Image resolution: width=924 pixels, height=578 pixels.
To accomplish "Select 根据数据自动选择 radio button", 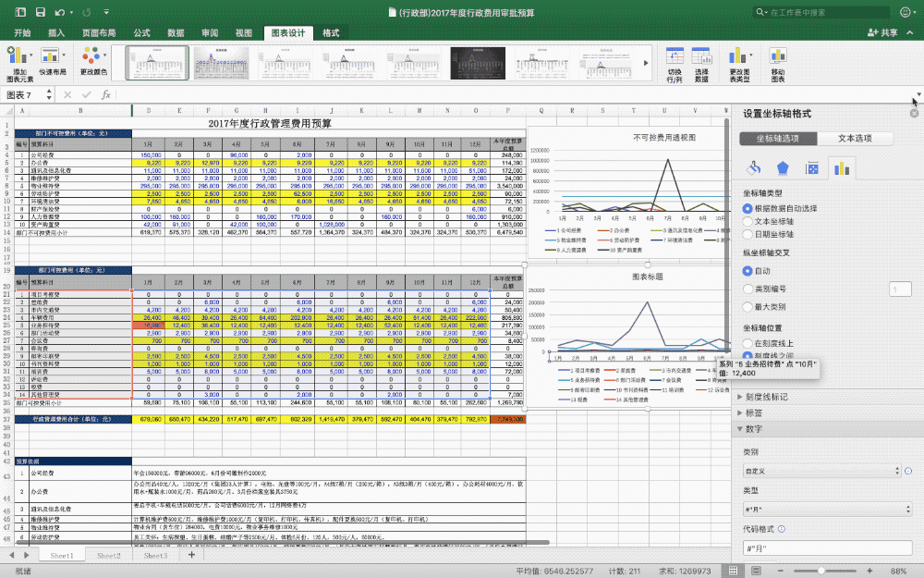I will [748, 208].
